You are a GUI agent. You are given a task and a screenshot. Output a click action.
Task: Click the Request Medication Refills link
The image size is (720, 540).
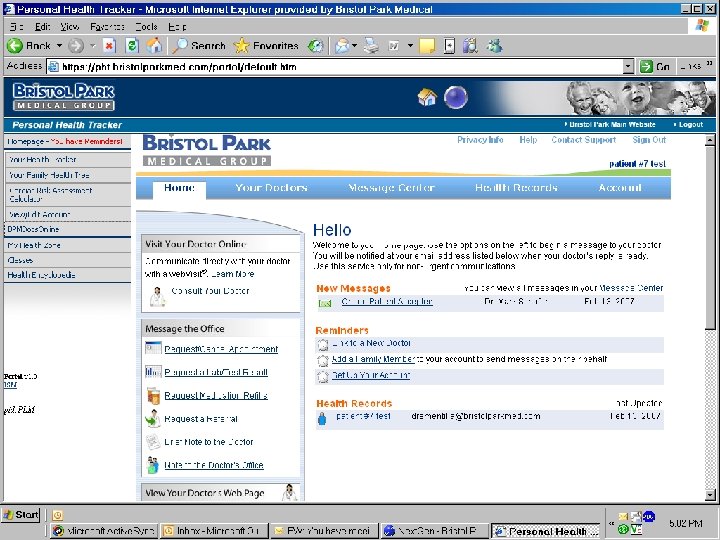(x=216, y=395)
